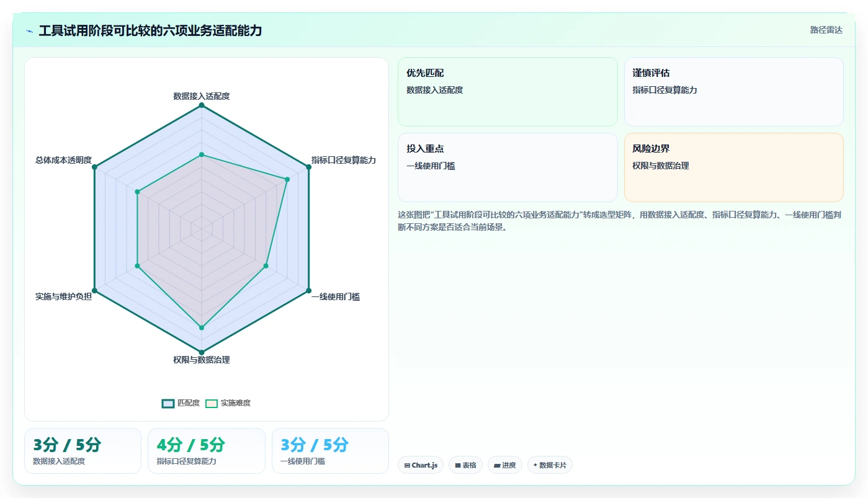The height and width of the screenshot is (498, 868).
Task: Click the 一线使用门槛 radar axis label
Action: [336, 296]
